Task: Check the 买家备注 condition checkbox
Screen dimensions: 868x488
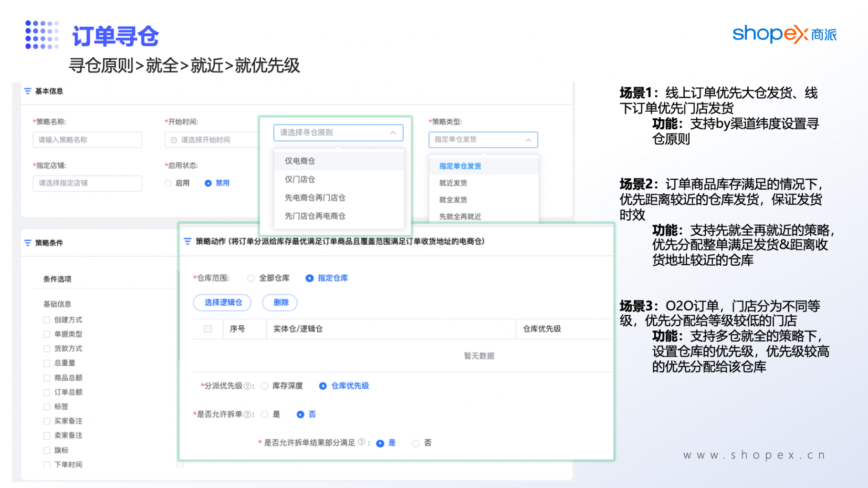Action: (x=47, y=421)
